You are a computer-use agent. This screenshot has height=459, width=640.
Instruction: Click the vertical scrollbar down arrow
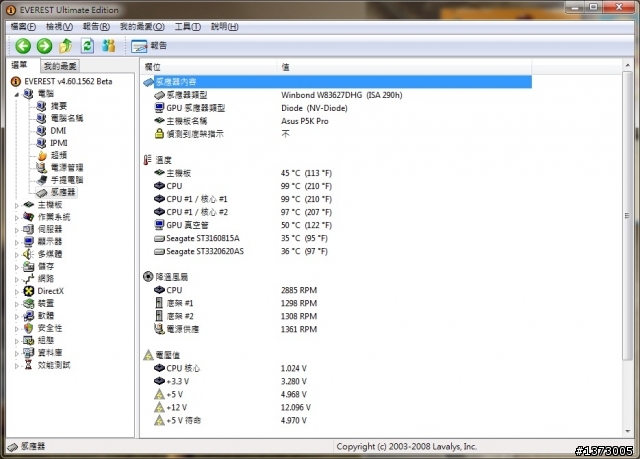click(x=627, y=432)
